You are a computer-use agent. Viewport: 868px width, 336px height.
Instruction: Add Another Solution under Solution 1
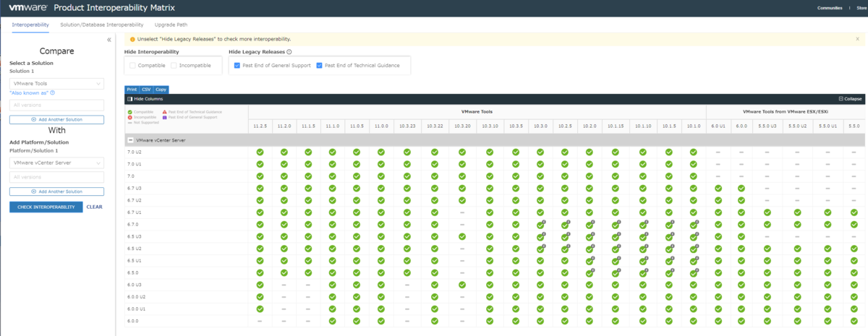(x=56, y=119)
